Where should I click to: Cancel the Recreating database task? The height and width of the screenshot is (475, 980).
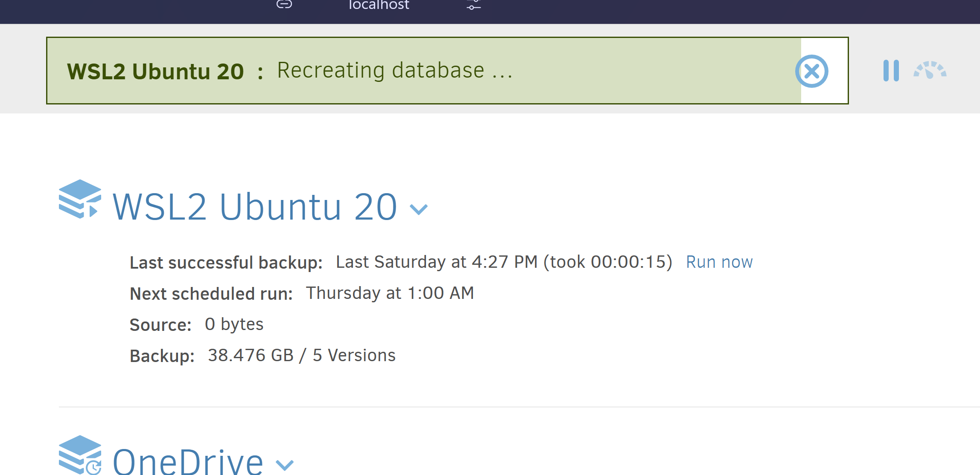coord(811,71)
